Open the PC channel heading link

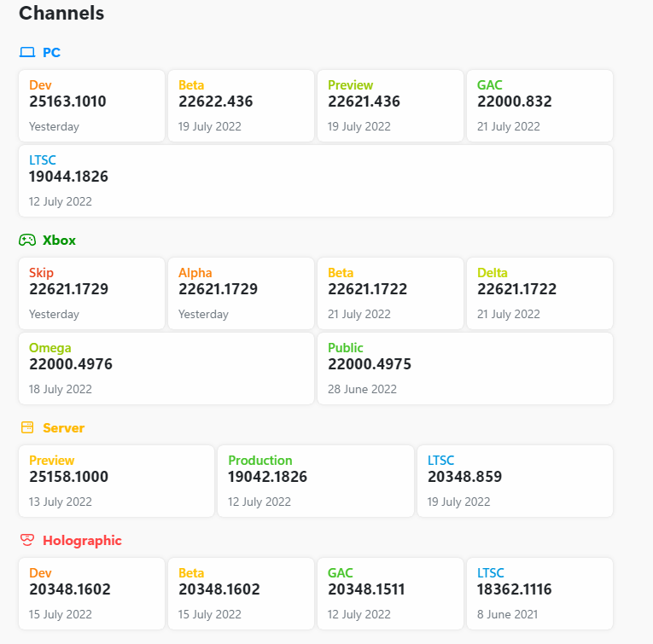[x=51, y=53]
